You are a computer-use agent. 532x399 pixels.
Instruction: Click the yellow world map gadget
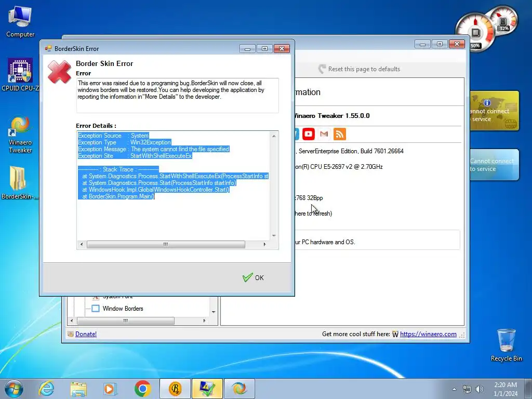pos(495,111)
